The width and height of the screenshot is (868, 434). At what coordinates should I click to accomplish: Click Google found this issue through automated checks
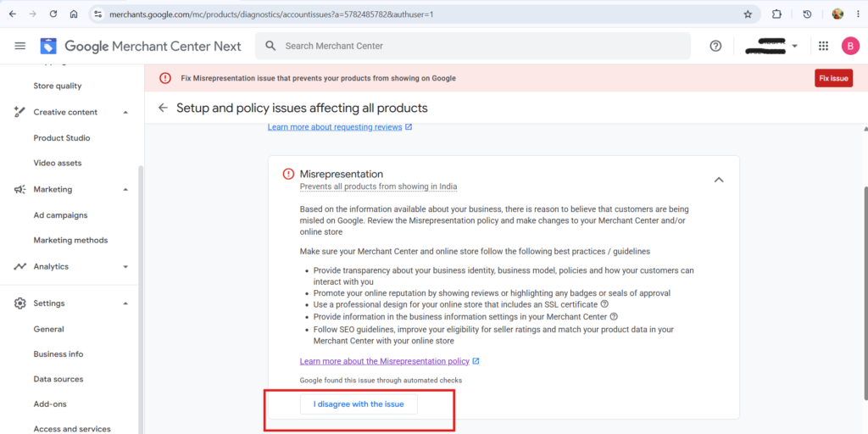(x=381, y=381)
